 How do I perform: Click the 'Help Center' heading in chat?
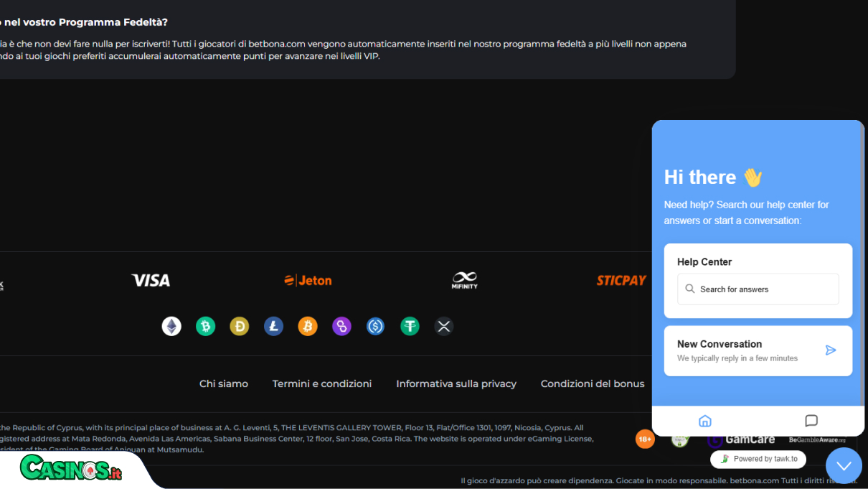tap(704, 262)
